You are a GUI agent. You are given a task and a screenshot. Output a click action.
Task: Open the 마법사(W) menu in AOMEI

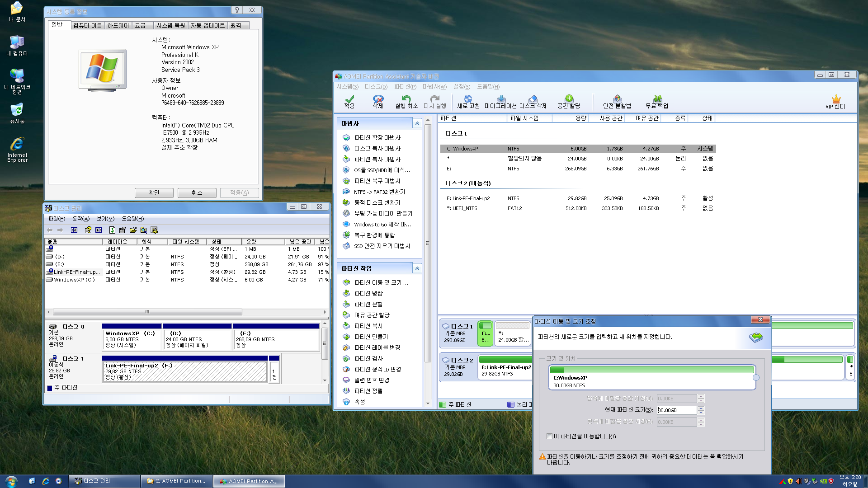pos(434,87)
